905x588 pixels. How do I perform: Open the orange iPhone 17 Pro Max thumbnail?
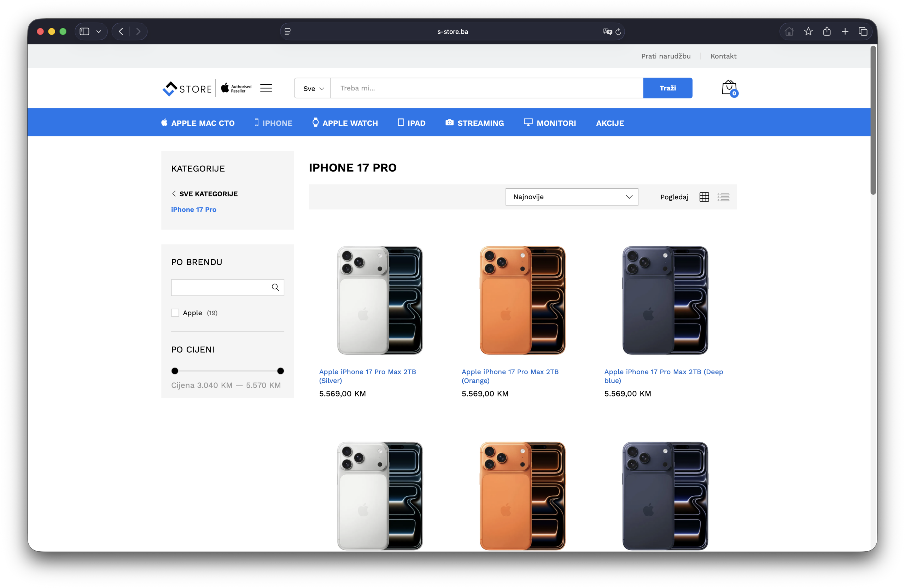522,300
